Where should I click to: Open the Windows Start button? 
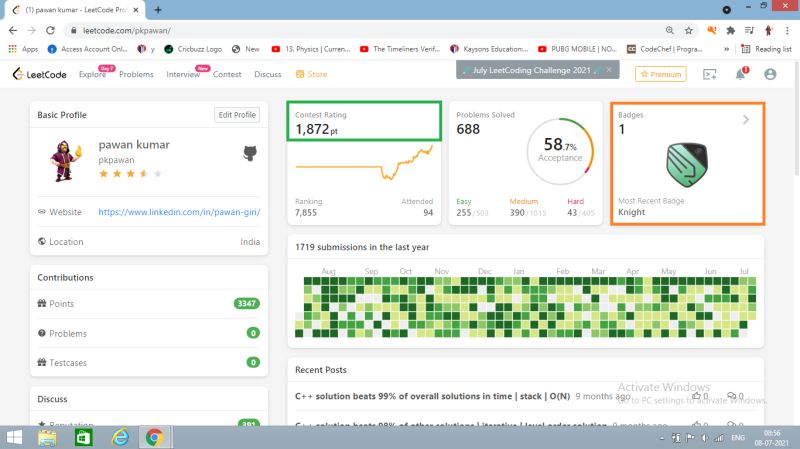(14, 437)
